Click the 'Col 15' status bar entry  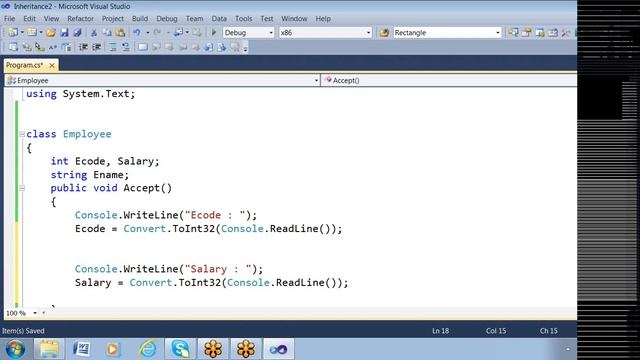point(496,331)
